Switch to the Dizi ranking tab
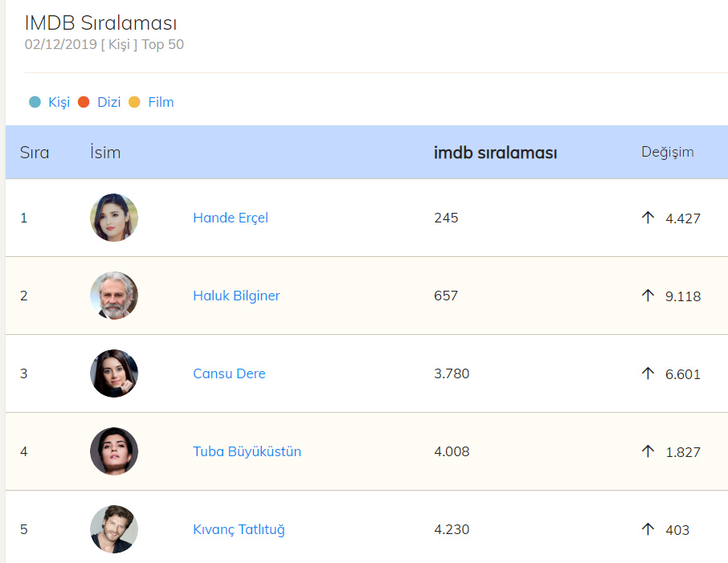This screenshot has width=728, height=563. 108,102
